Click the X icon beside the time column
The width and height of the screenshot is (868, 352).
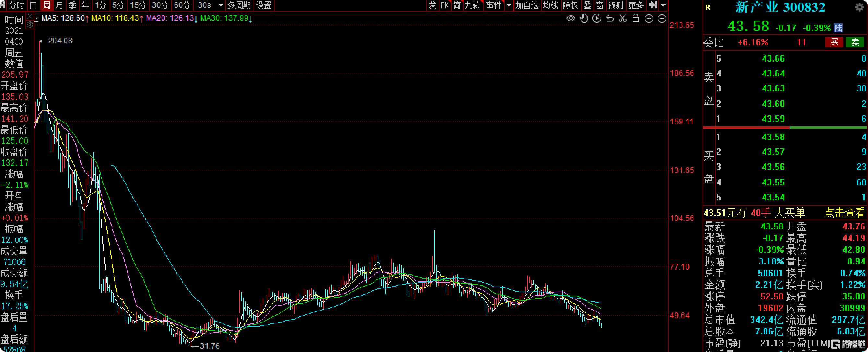coord(30,17)
